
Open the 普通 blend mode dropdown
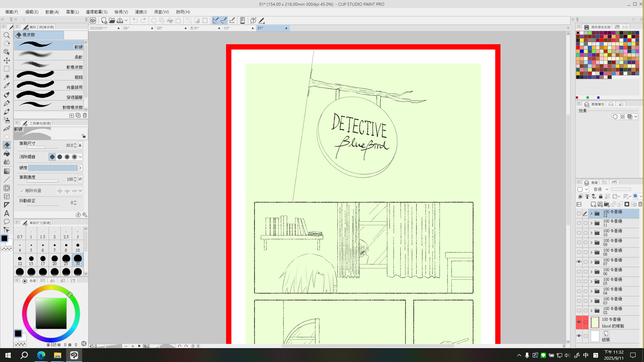[601, 189]
